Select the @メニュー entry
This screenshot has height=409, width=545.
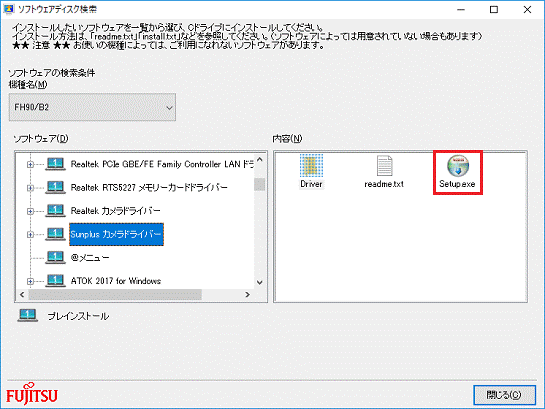pos(90,257)
